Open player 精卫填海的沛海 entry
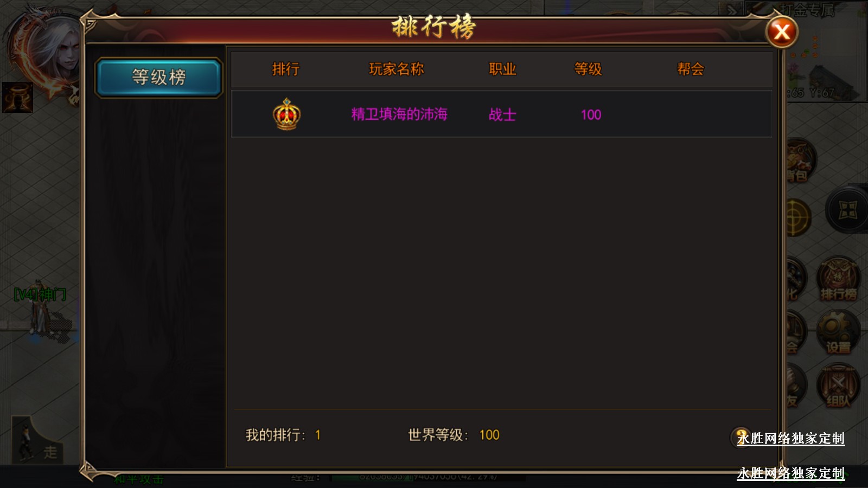This screenshot has width=868, height=488. pos(501,114)
